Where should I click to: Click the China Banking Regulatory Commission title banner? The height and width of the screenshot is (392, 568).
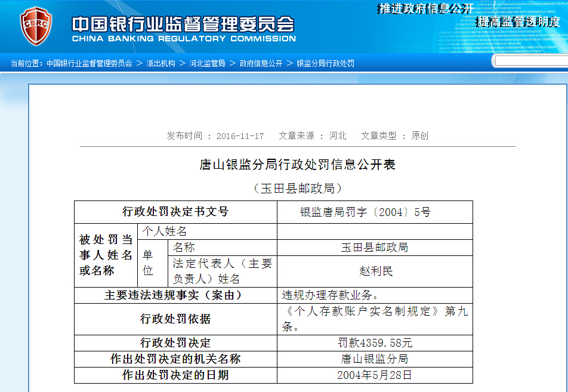click(x=184, y=29)
